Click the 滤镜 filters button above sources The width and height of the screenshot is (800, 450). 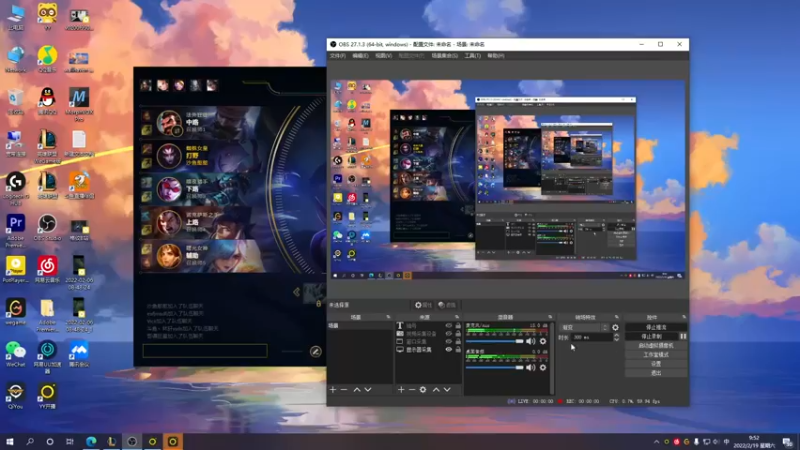(x=447, y=305)
